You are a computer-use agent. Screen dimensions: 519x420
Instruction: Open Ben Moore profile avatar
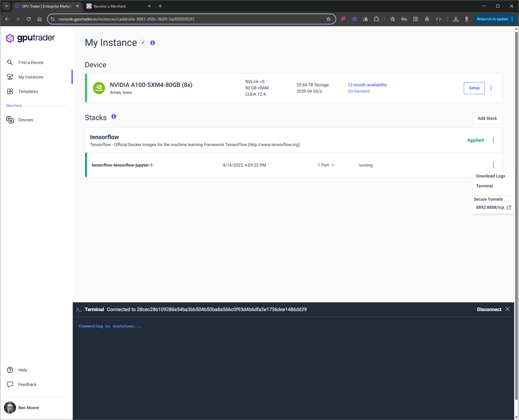10,408
